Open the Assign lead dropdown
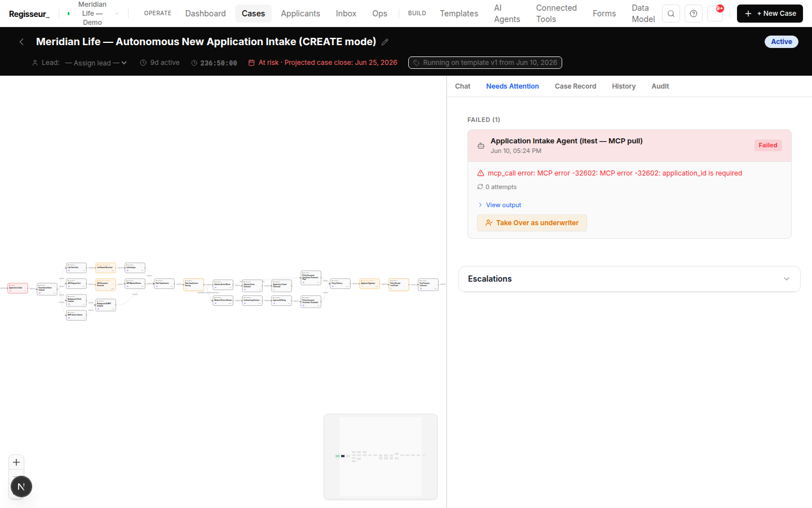This screenshot has height=508, width=812. click(96, 63)
